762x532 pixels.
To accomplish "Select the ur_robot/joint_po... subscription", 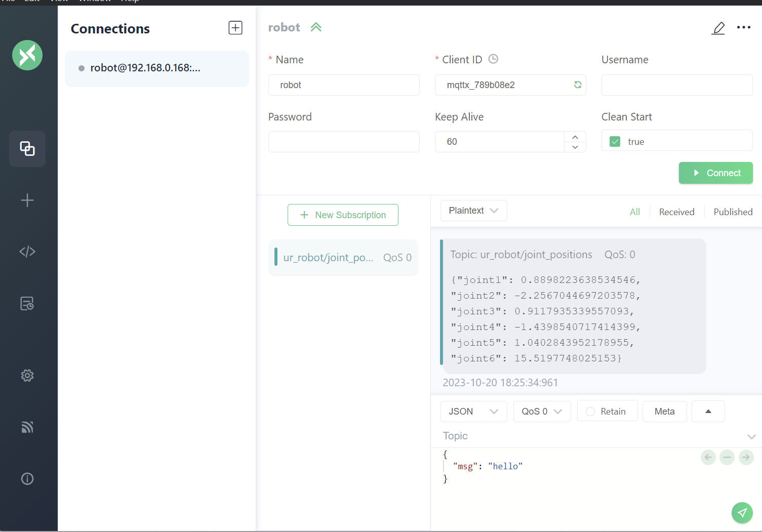I will click(343, 258).
